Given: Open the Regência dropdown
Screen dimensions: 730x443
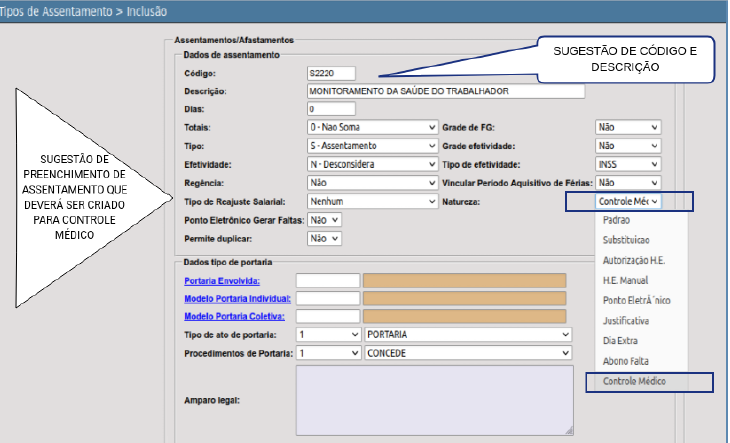Looking at the screenshot, I should pos(372,183).
